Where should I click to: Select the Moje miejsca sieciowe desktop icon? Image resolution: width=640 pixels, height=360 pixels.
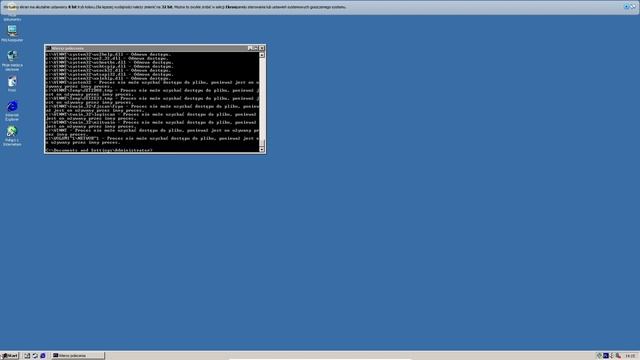[x=12, y=61]
